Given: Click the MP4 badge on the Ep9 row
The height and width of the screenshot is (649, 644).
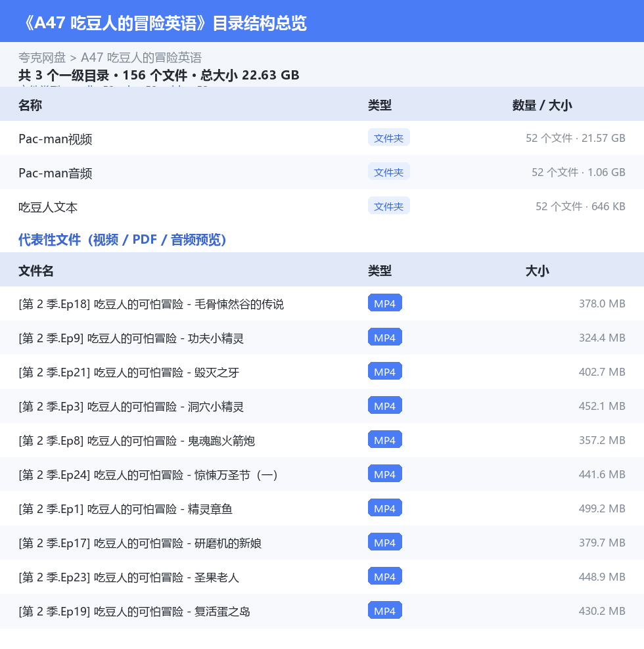Looking at the screenshot, I should click(384, 338).
